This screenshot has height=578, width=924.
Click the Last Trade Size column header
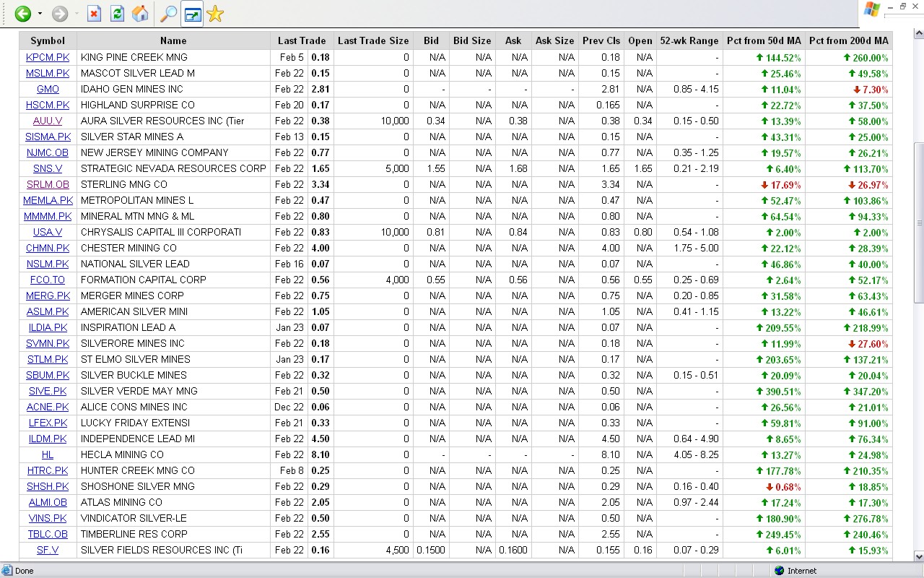373,41
